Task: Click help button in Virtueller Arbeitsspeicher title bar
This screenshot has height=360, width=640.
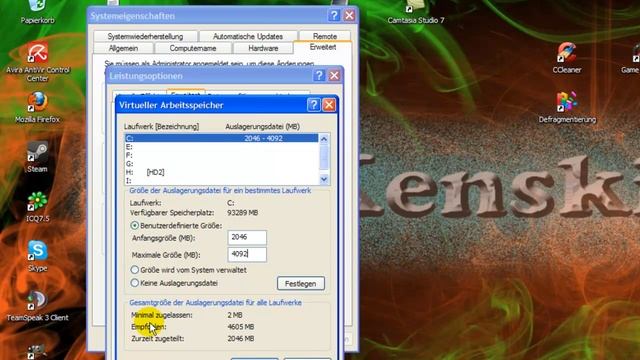Action: [313, 105]
